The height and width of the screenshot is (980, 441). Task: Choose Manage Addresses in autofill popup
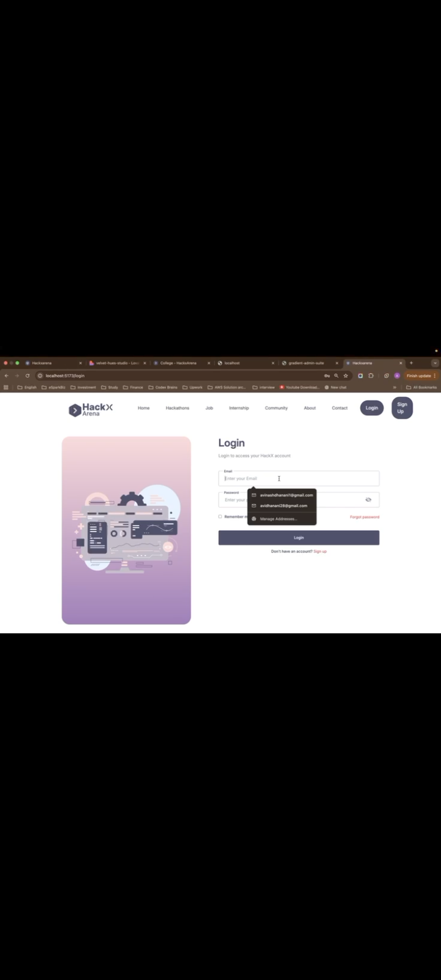pyautogui.click(x=278, y=519)
